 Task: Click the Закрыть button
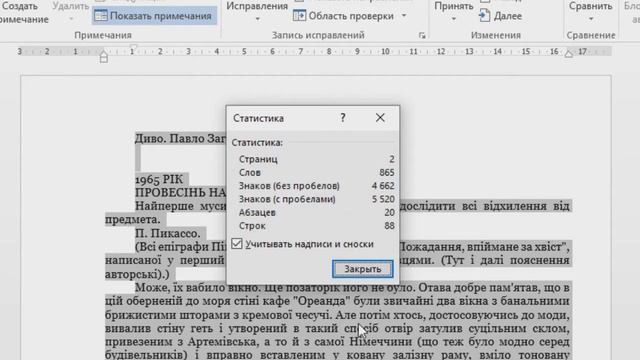362,269
